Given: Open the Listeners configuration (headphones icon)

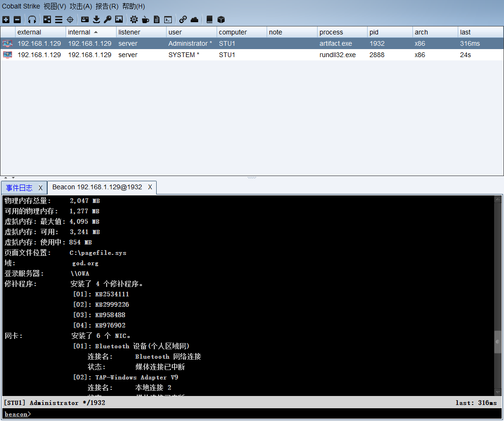Looking at the screenshot, I should point(32,20).
